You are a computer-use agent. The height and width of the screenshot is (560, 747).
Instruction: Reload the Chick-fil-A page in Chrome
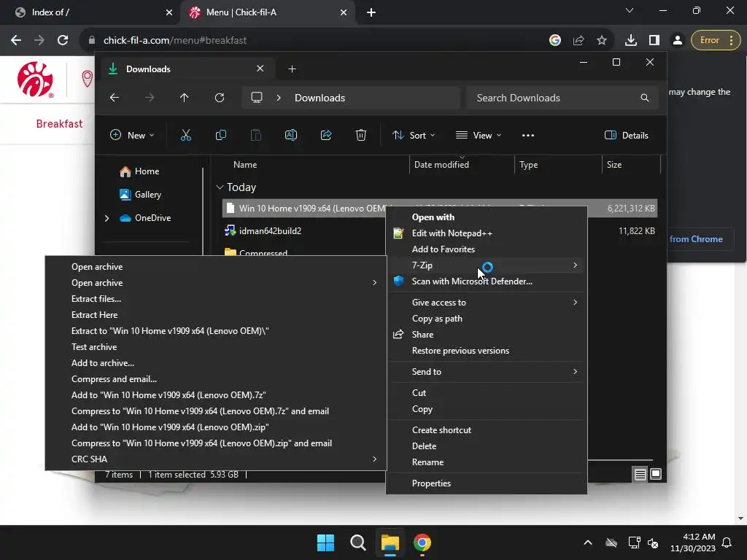[x=63, y=40]
